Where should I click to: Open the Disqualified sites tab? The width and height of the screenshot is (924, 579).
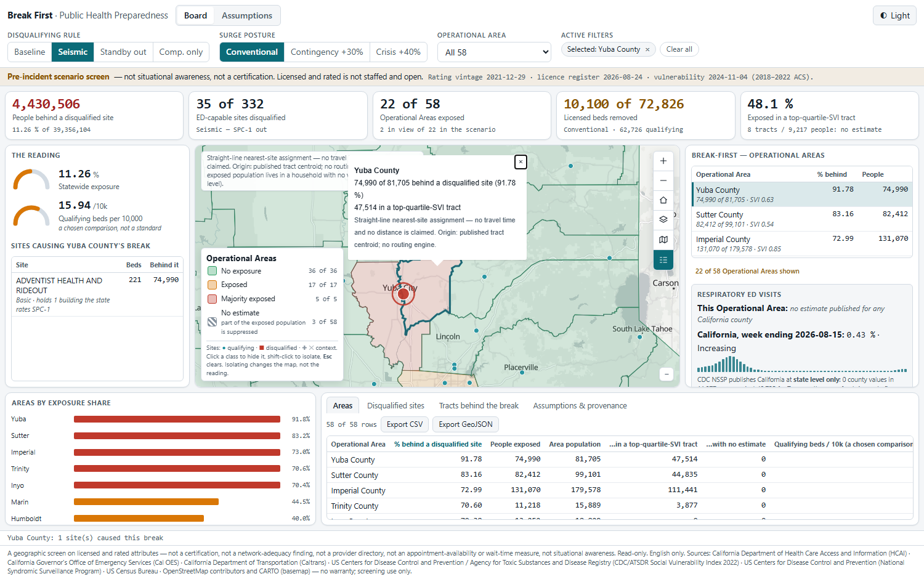395,405
